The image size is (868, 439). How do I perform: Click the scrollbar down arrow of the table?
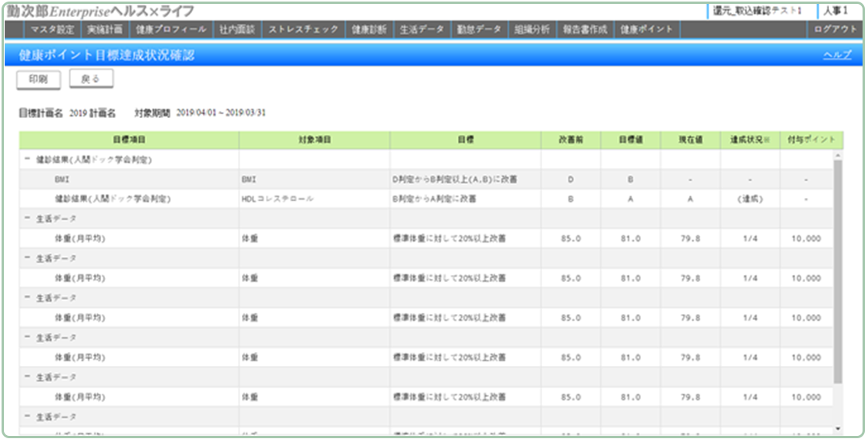click(838, 428)
